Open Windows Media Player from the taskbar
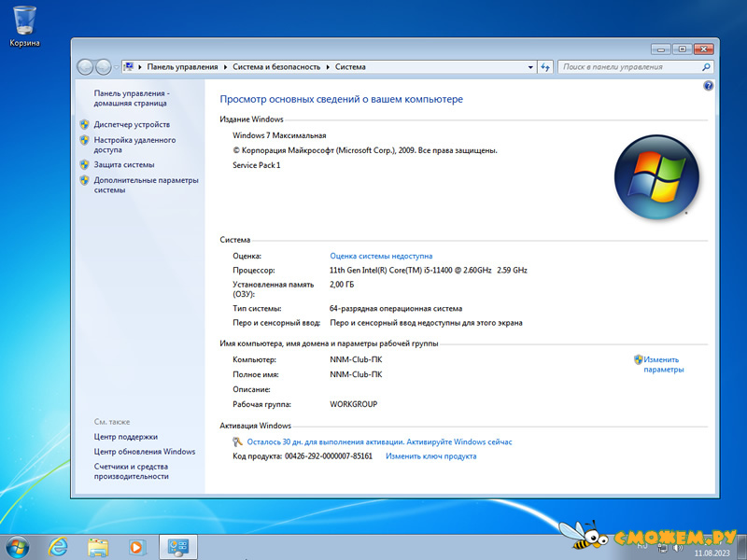This screenshot has height=560, width=747. coord(135,548)
